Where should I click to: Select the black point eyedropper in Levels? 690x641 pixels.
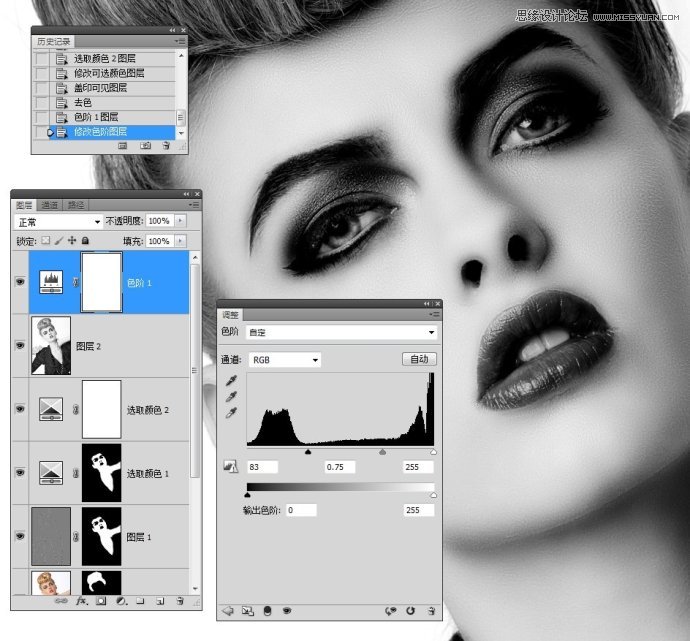click(x=232, y=380)
